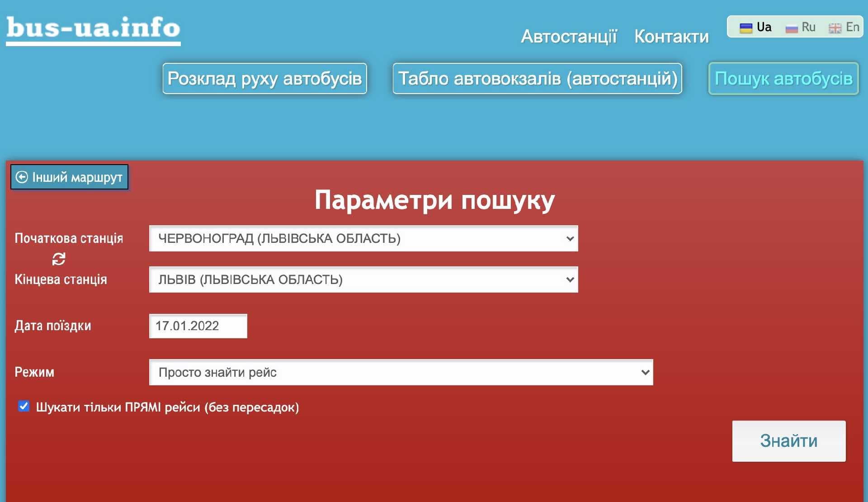Switch to Розклад руху автобусів tab
The image size is (868, 502).
click(x=264, y=79)
